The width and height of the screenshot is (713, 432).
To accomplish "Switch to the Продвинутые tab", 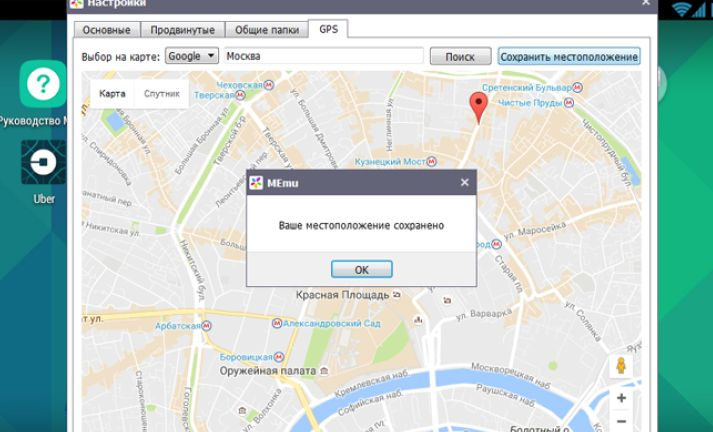I will tap(183, 30).
